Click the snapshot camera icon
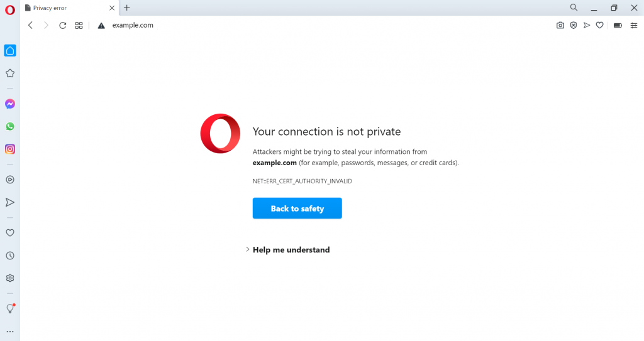This screenshot has height=341, width=644. coord(560,25)
